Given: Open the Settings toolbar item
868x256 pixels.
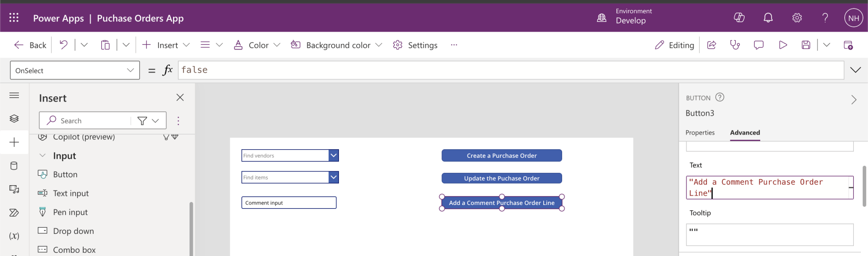Looking at the screenshot, I should 415,45.
